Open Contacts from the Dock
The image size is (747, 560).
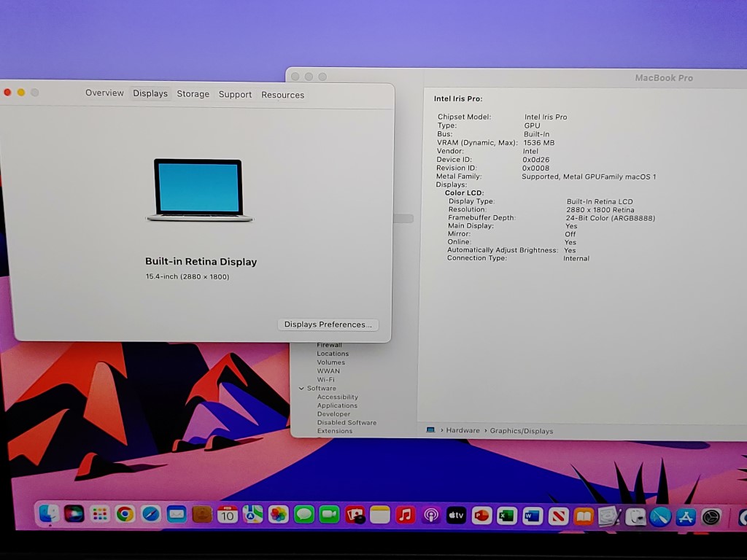click(202, 514)
